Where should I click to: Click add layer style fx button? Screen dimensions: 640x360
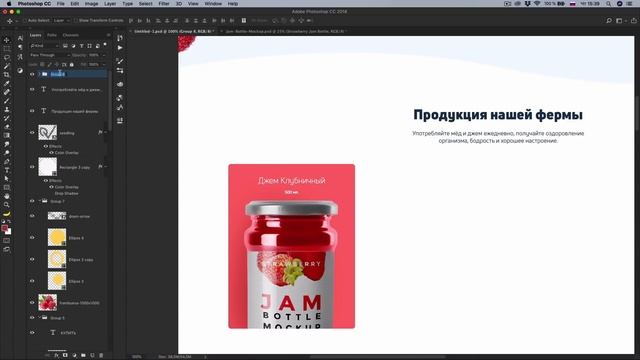tap(56, 356)
